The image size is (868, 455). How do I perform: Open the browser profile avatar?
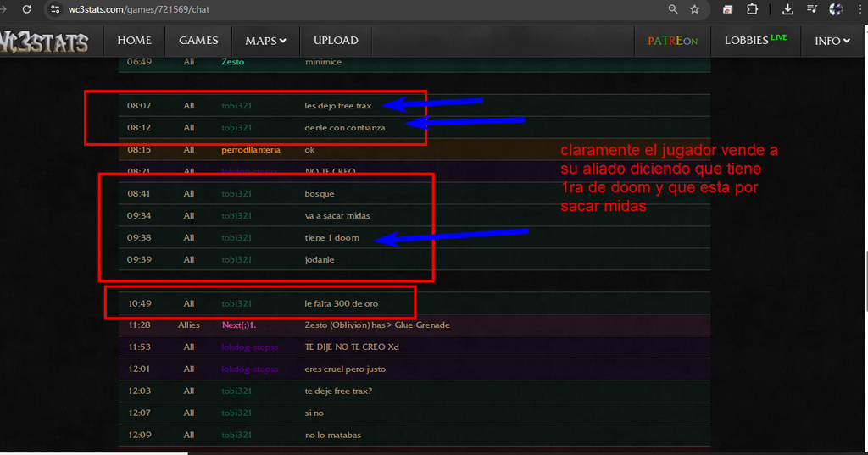(836, 9)
